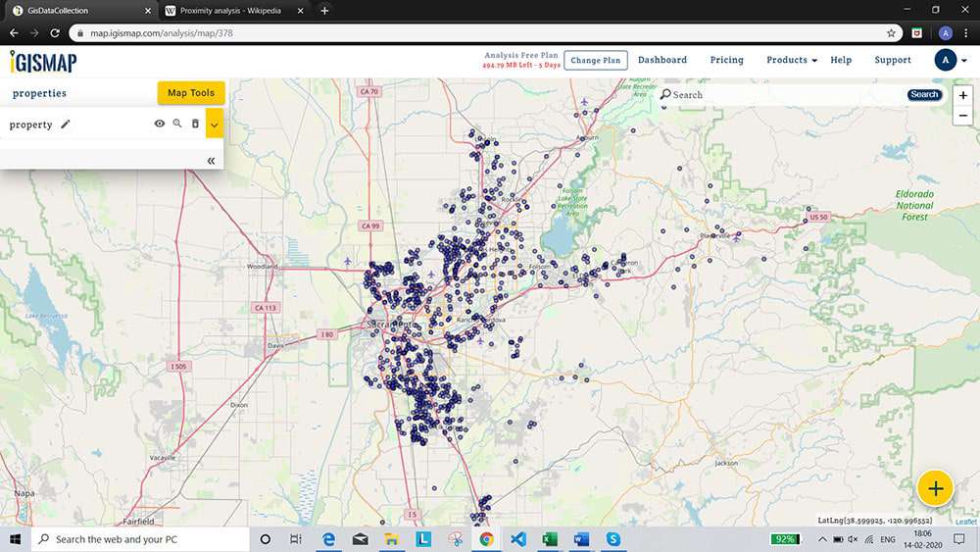Click the browser extension icon beside profile
Viewport: 980px width, 552px height.
pyautogui.click(x=917, y=33)
